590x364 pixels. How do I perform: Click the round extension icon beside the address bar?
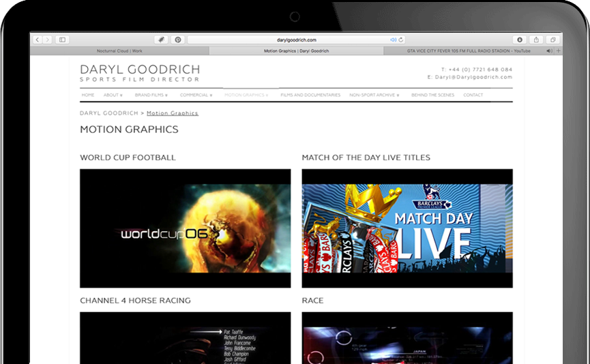[x=178, y=40]
